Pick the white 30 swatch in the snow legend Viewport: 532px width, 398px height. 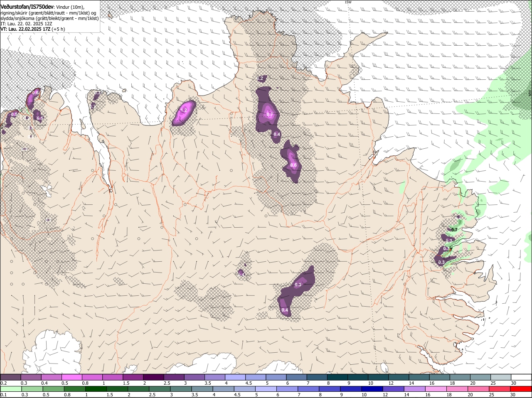522,376
